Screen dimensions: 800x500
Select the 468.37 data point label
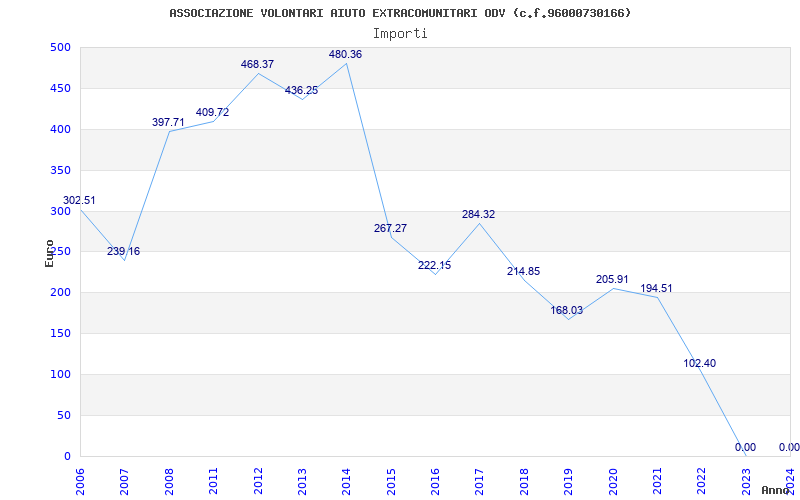[257, 64]
